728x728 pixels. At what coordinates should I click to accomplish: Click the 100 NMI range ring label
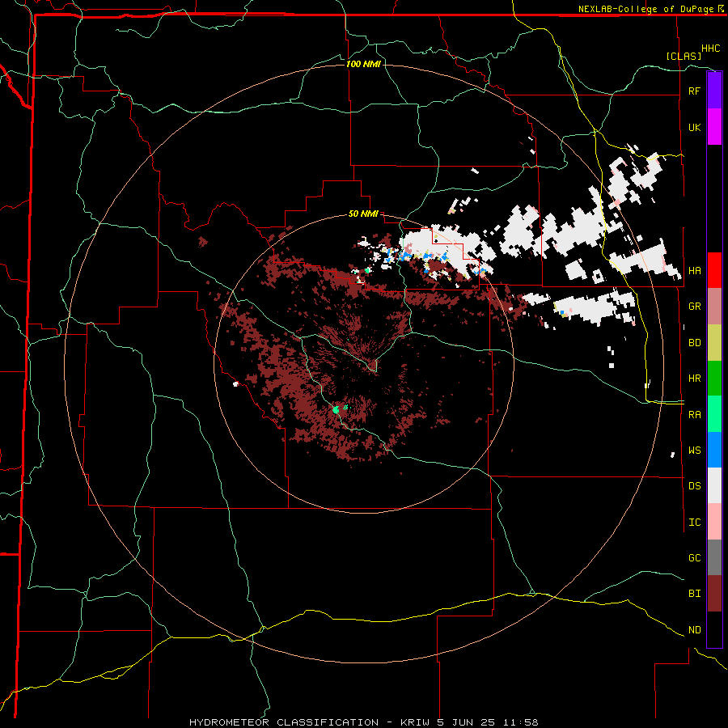point(363,64)
